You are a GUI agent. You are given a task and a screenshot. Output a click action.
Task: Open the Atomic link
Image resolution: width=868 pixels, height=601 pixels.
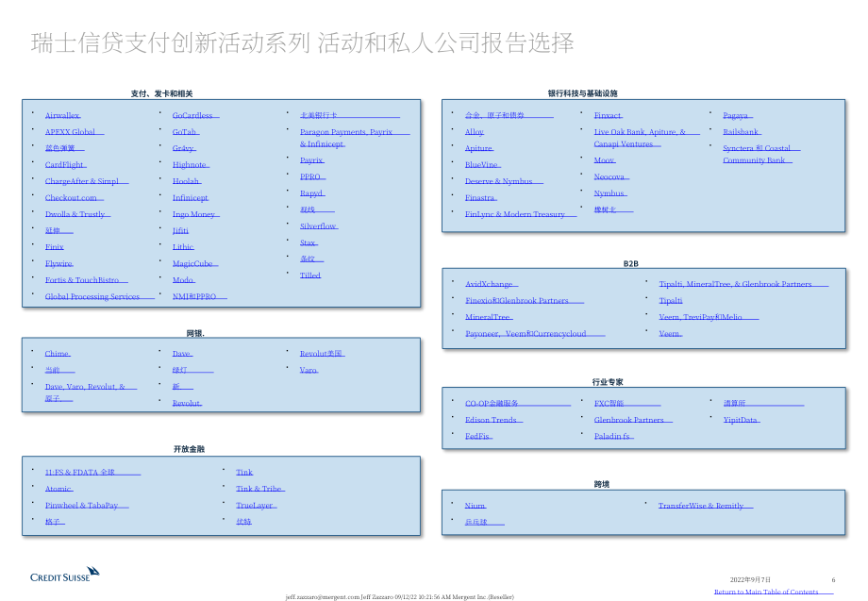(x=58, y=489)
